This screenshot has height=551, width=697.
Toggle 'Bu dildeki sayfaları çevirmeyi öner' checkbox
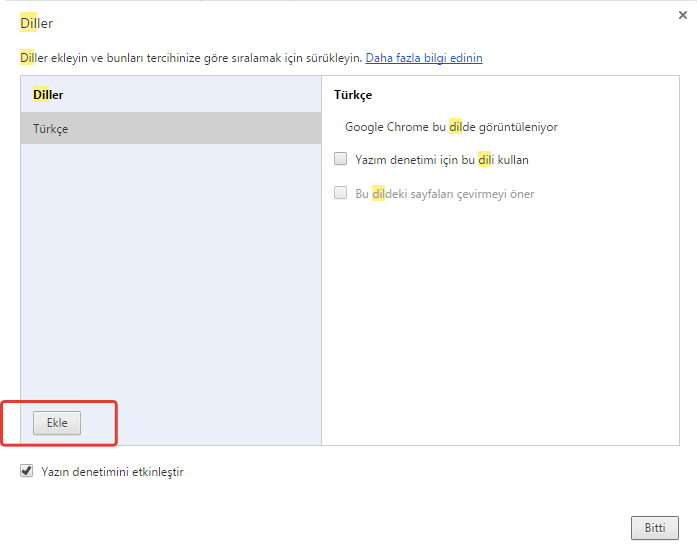tap(340, 193)
